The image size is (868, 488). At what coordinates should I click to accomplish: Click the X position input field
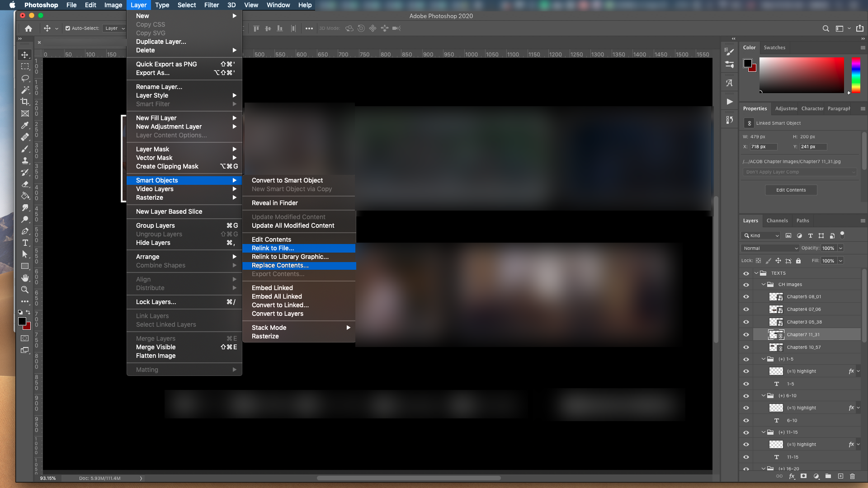pos(763,147)
